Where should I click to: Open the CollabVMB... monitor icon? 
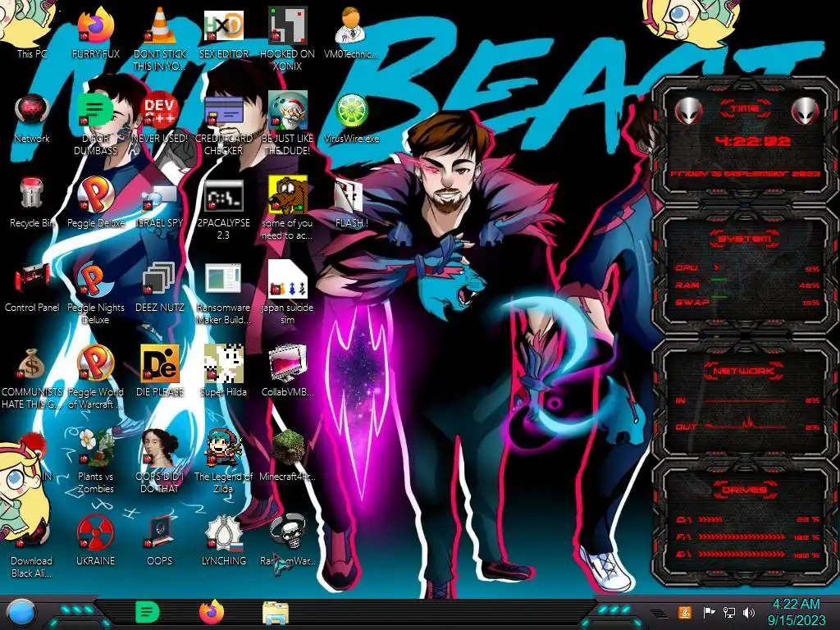pos(287,371)
